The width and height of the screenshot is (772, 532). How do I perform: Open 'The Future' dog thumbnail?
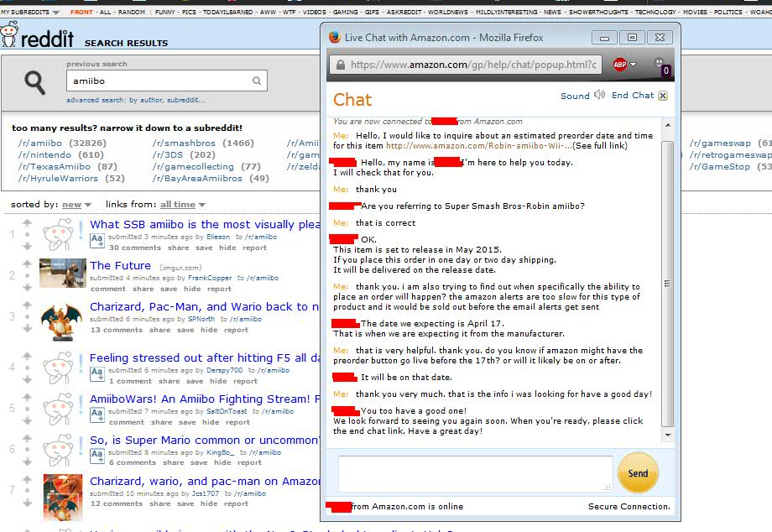tap(63, 274)
